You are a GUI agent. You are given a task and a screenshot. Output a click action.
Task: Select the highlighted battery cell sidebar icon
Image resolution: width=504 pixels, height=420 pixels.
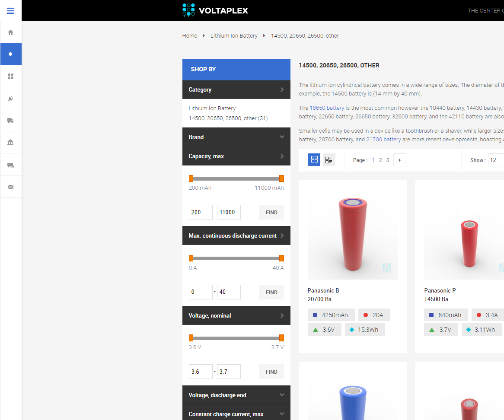pos(11,54)
